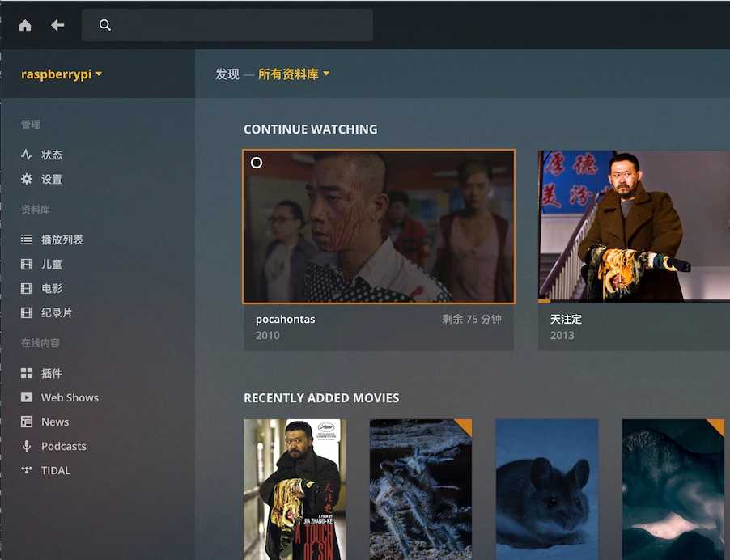730x560 pixels.
Task: Open Web Shows online content
Action: coord(60,397)
